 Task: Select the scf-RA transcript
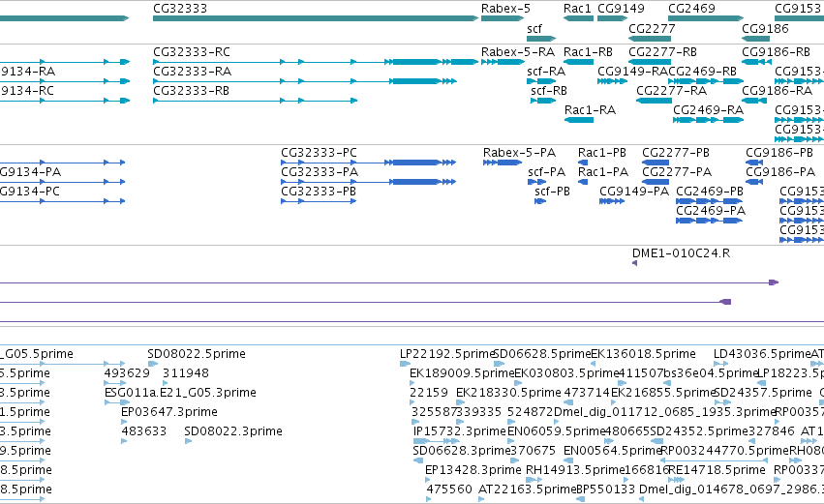(x=546, y=72)
